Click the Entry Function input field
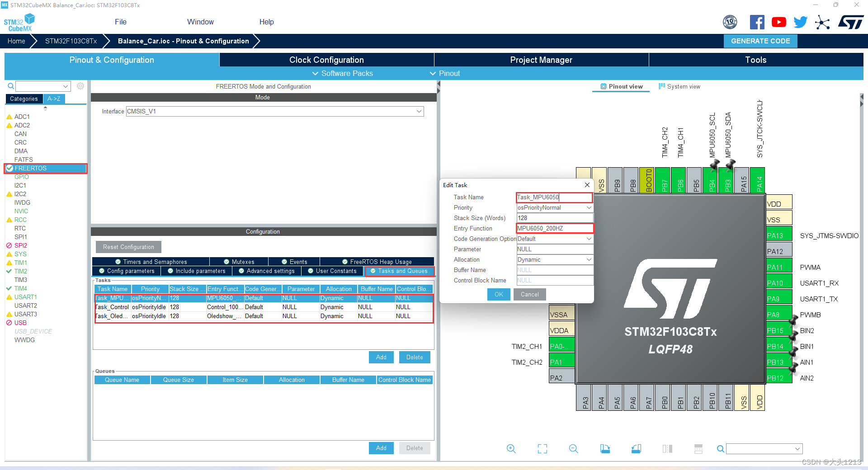 click(554, 229)
